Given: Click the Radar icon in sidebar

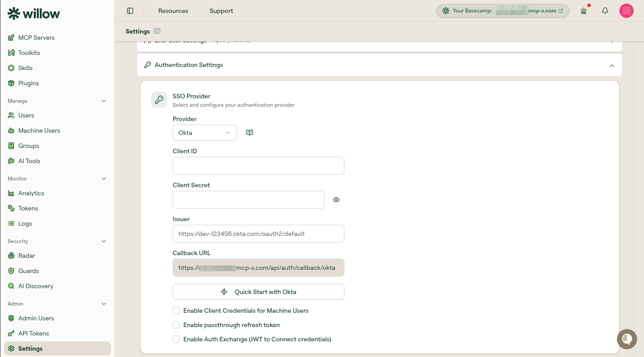Looking at the screenshot, I should pyautogui.click(x=11, y=256).
